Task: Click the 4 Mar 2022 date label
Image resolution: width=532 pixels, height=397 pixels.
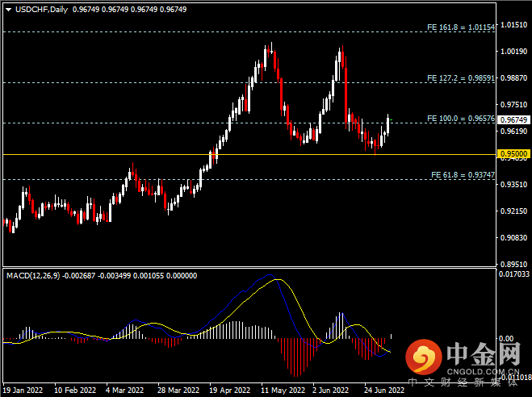Action: pos(124,391)
